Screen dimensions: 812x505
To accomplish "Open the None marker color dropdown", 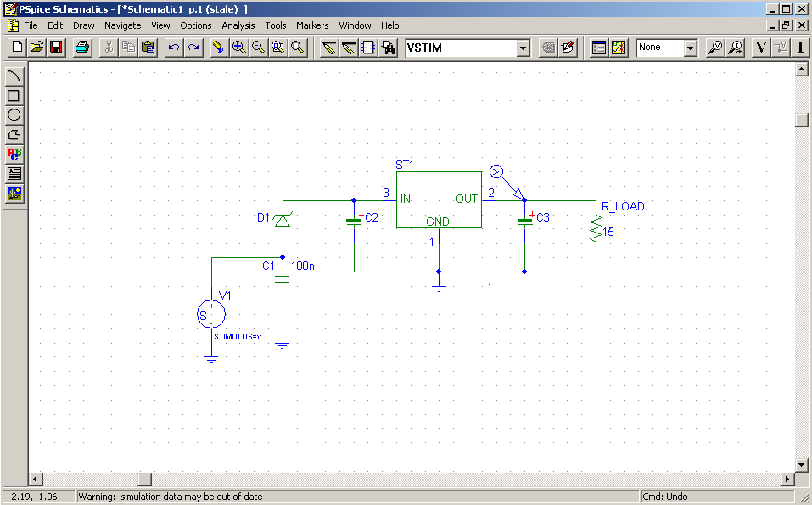I will click(690, 48).
